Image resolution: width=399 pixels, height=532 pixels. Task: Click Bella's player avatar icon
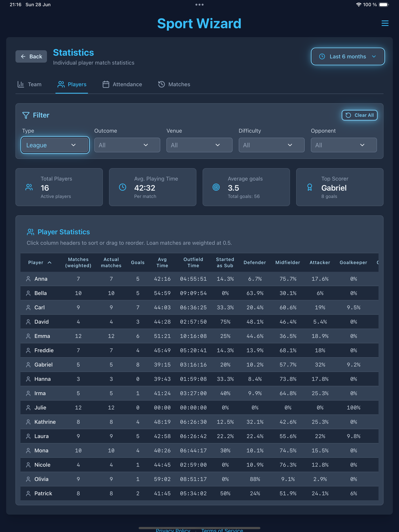pos(28,293)
